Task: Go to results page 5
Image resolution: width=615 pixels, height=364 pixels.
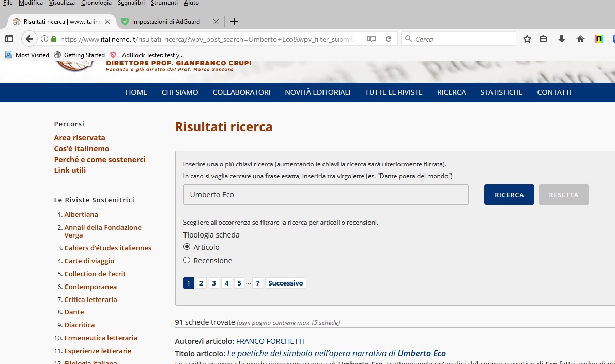Action: tap(239, 283)
